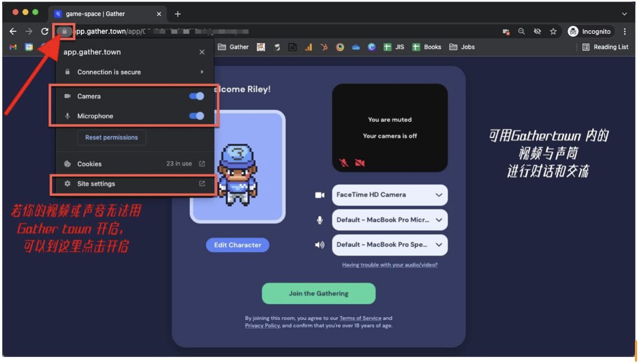The height and width of the screenshot is (364, 643).
Task: Click 'You are muted' text
Action: click(389, 120)
